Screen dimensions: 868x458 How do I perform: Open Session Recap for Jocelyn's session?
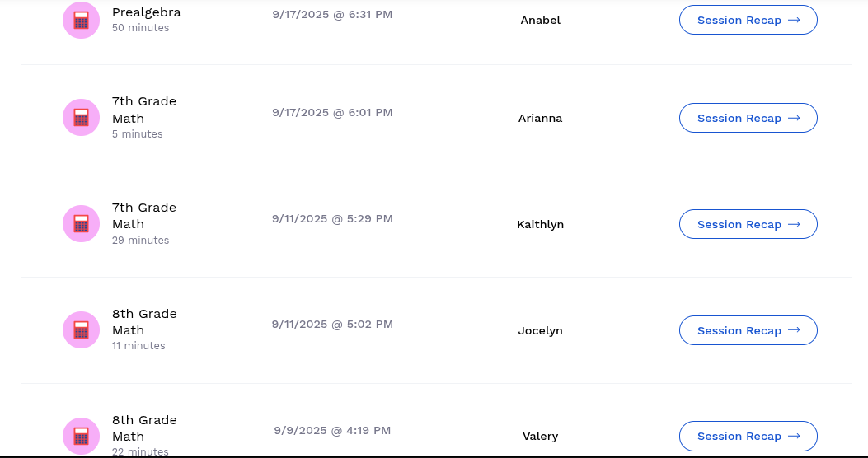click(x=748, y=330)
